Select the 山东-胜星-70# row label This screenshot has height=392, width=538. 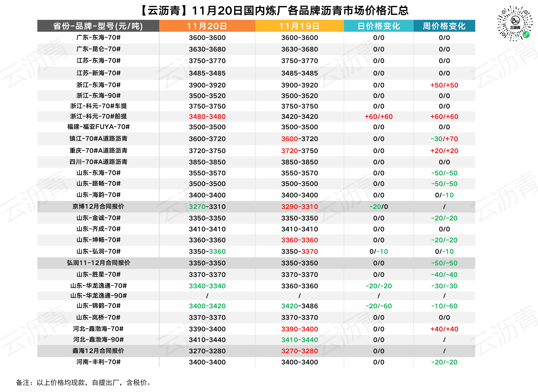[x=98, y=275]
